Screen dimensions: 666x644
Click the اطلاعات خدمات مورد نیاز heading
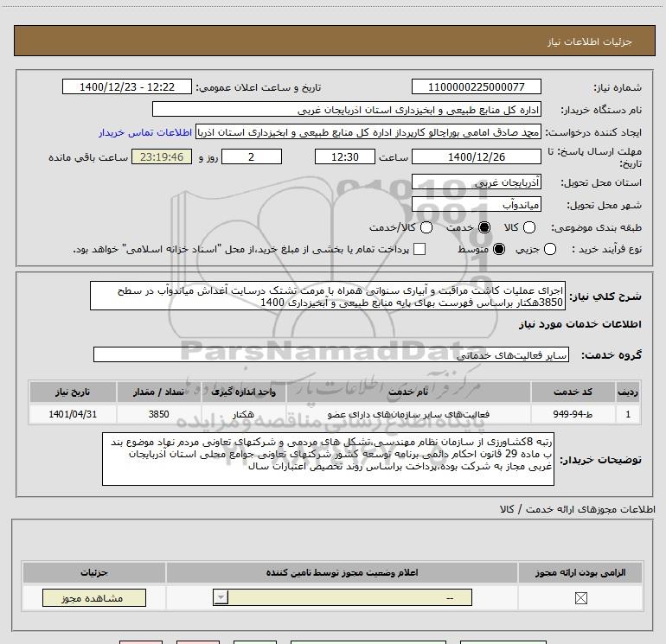tap(580, 324)
